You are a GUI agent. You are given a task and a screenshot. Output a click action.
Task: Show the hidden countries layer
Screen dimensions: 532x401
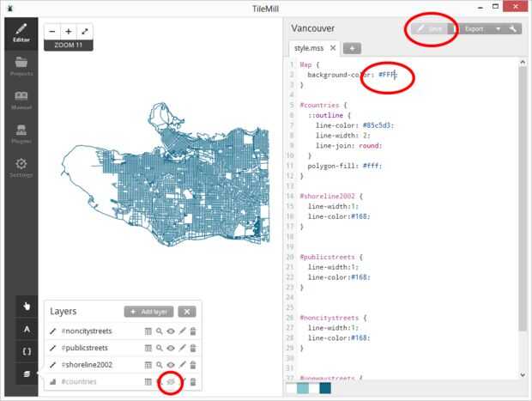pyautogui.click(x=171, y=382)
